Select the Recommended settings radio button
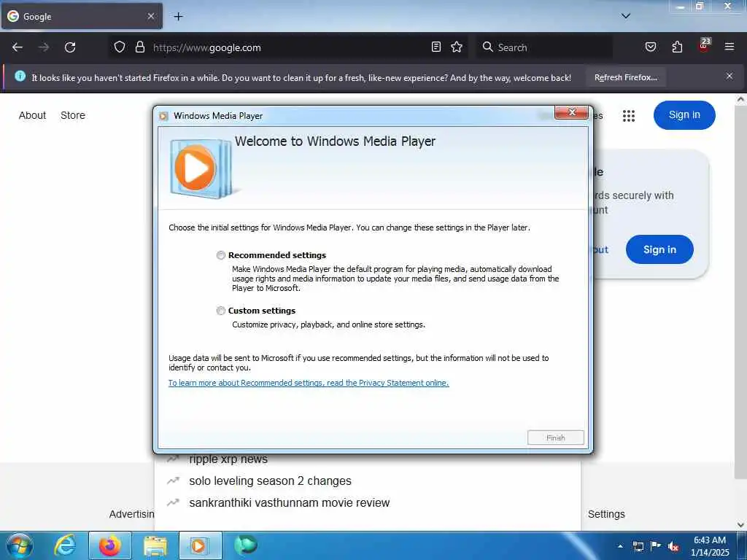The height and width of the screenshot is (560, 747). (x=220, y=255)
